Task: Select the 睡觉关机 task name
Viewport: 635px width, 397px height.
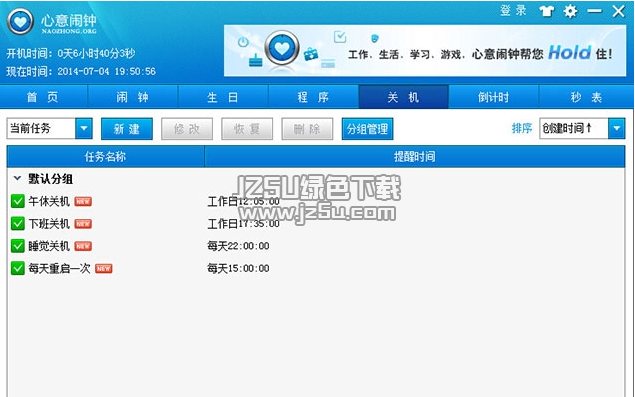Action: point(49,246)
